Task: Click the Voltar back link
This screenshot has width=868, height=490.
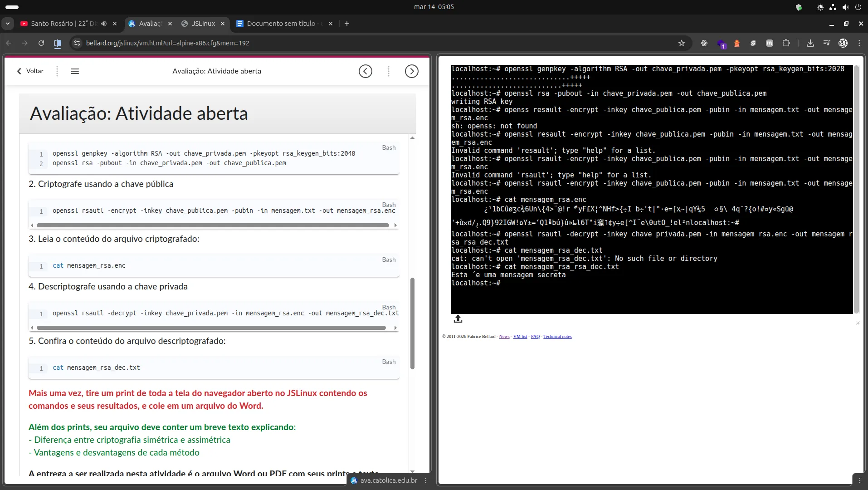Action: pos(30,71)
